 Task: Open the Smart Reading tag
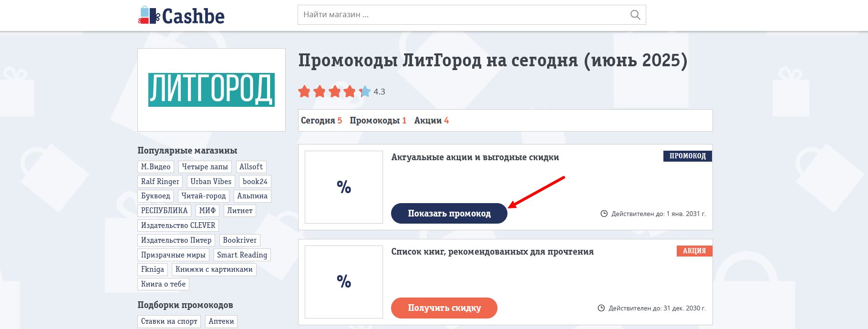tap(242, 255)
